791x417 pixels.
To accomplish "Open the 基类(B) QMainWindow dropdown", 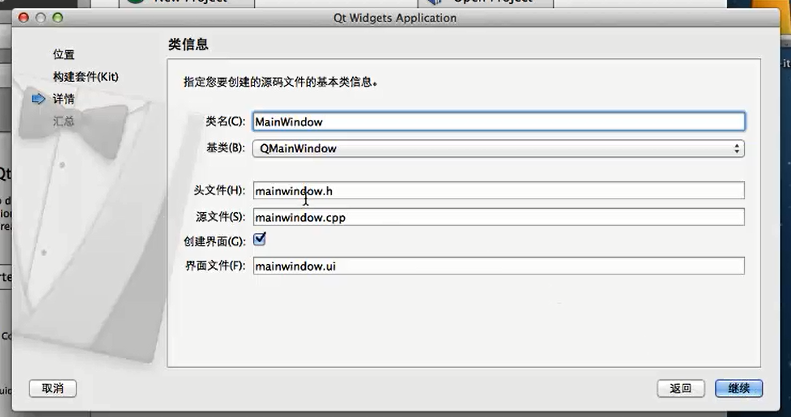I will [498, 148].
